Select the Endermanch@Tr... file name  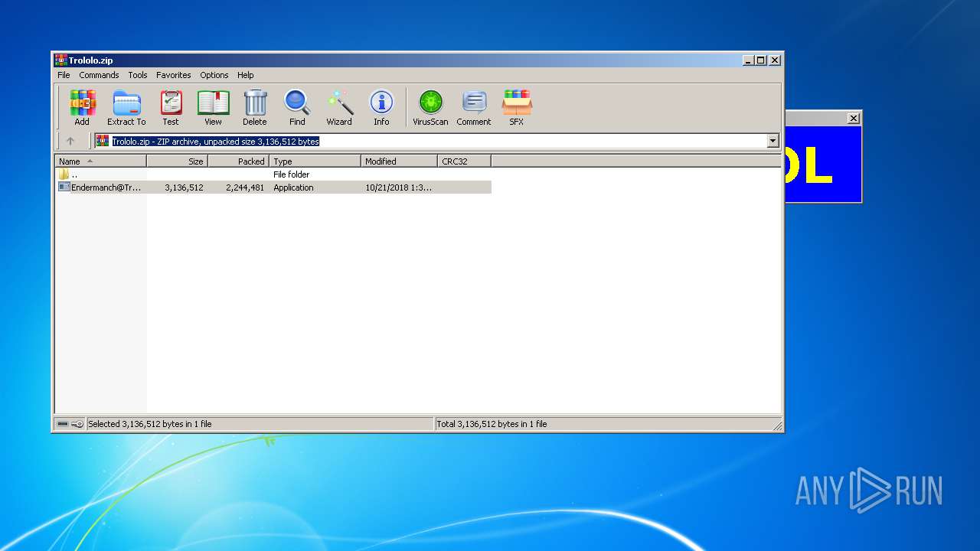[x=106, y=187]
